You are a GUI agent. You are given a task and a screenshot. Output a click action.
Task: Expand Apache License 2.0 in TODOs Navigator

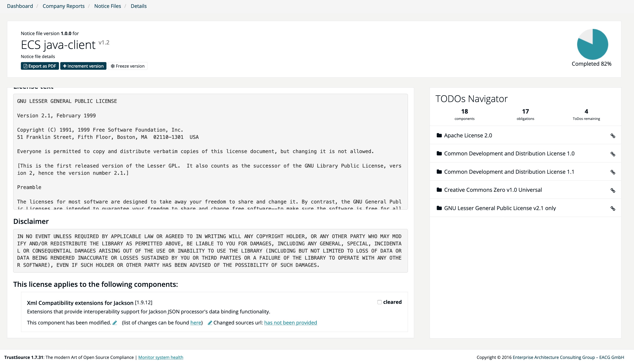[x=525, y=135]
